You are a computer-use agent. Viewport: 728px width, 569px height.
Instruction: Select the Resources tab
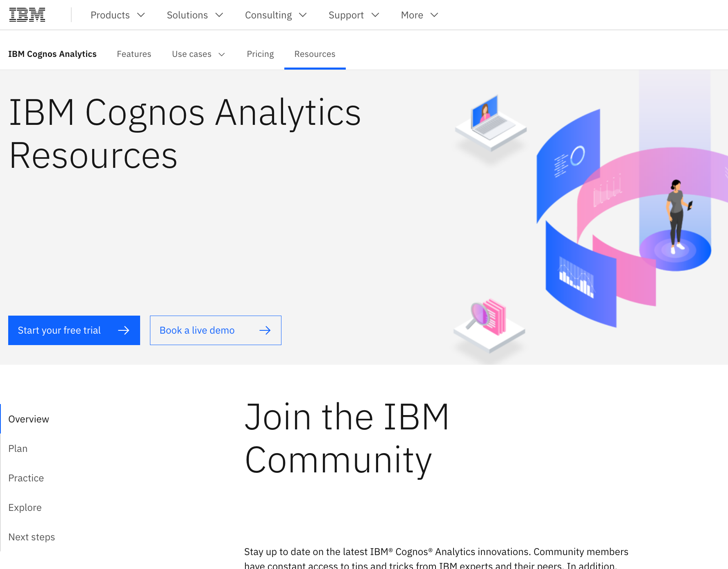(x=315, y=54)
